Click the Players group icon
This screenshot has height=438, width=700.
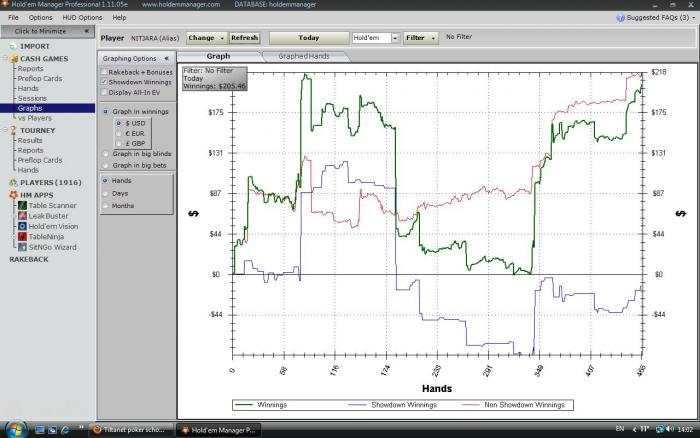[13, 183]
